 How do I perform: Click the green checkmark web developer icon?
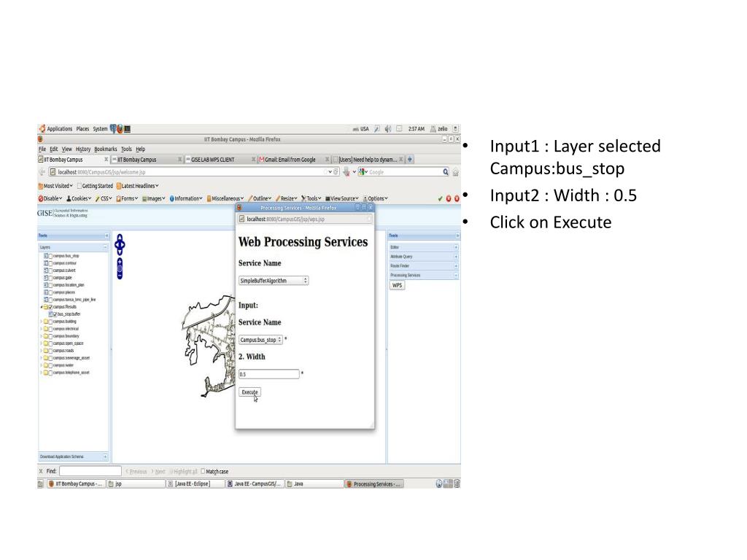[440, 198]
